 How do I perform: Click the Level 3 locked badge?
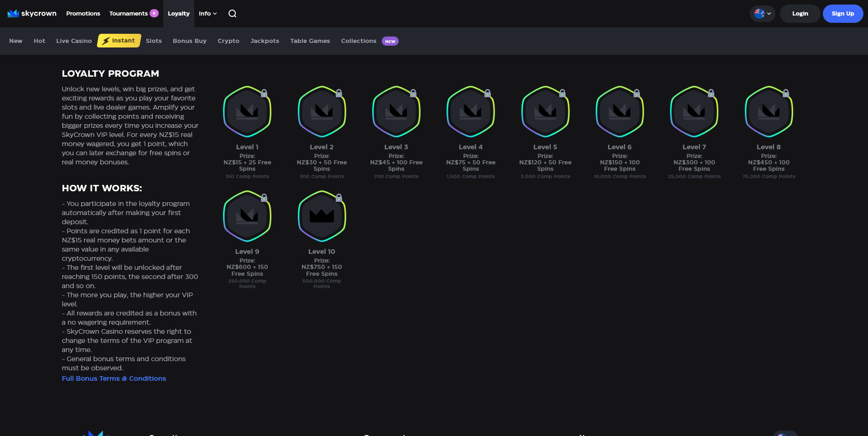coord(396,111)
